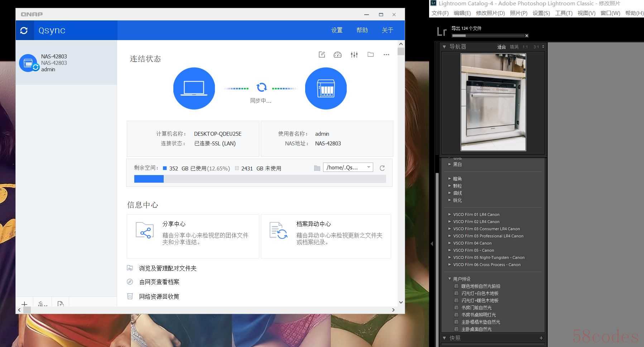Click the plus icon to add a NAS
Screen dimensions: 644x347
pos(24,304)
